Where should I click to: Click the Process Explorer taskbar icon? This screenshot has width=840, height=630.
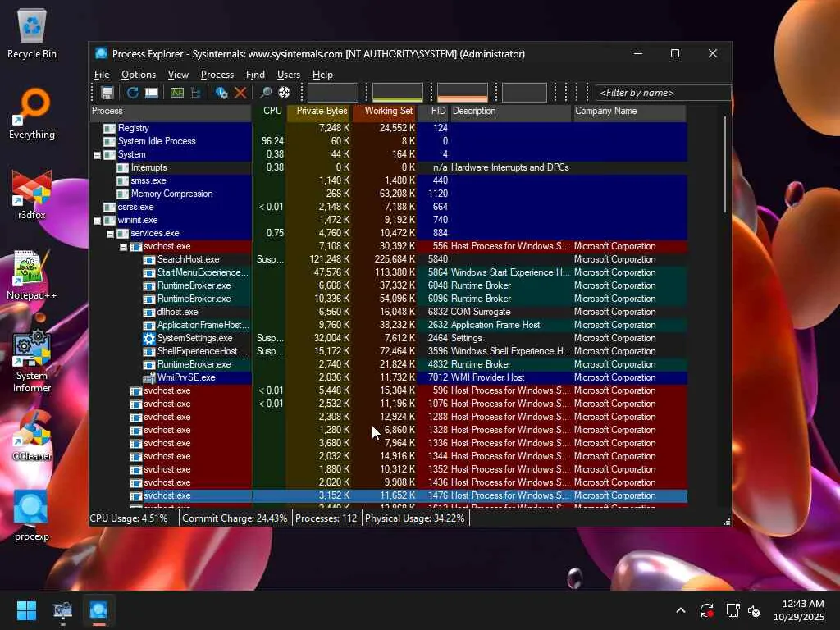tap(98, 610)
